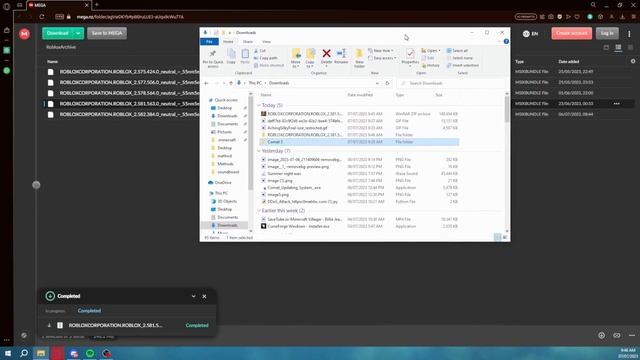Click the Explorer up-directory arrow

231,83
